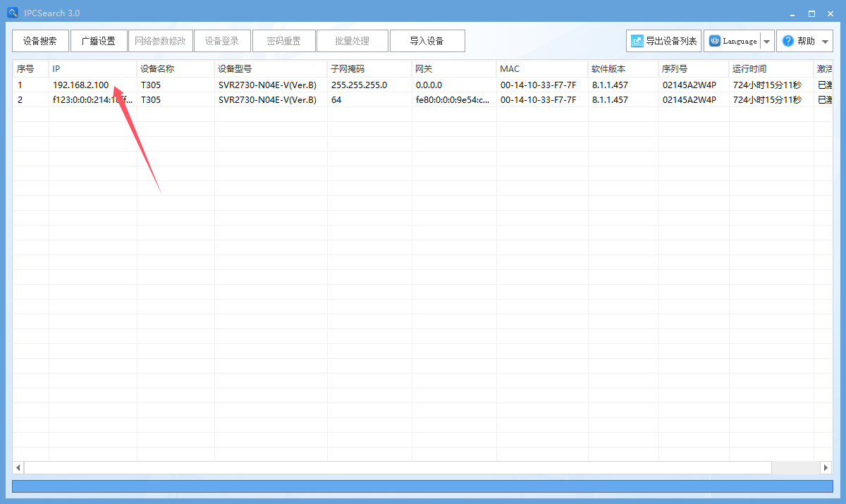This screenshot has height=504, width=846.
Task: Click the blue progress bar at bottom
Action: pos(422,486)
